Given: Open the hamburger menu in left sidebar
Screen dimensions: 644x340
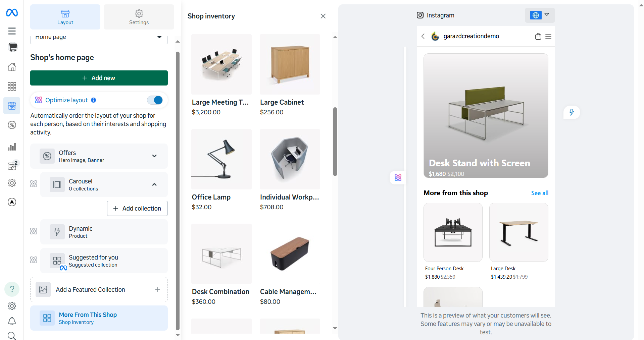Looking at the screenshot, I should click(x=12, y=31).
